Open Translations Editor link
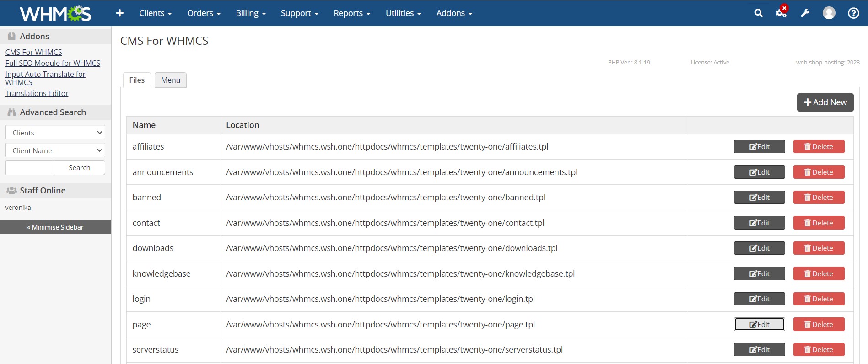The image size is (868, 364). tap(37, 93)
